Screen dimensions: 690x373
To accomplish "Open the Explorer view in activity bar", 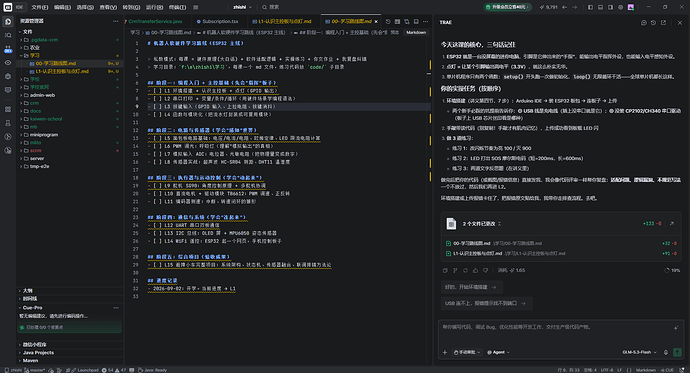I will pos(8,21).
